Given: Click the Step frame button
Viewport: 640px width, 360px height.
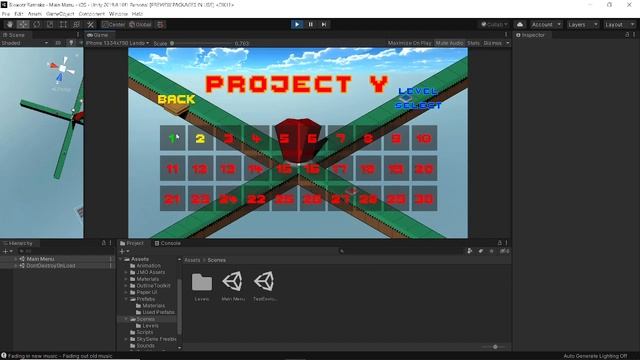Looking at the screenshot, I should coord(324,24).
